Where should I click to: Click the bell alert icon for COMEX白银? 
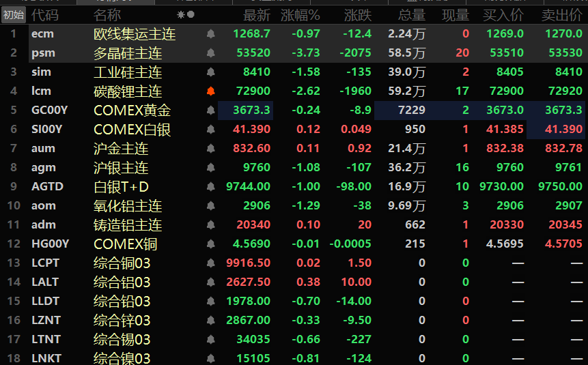(x=211, y=130)
